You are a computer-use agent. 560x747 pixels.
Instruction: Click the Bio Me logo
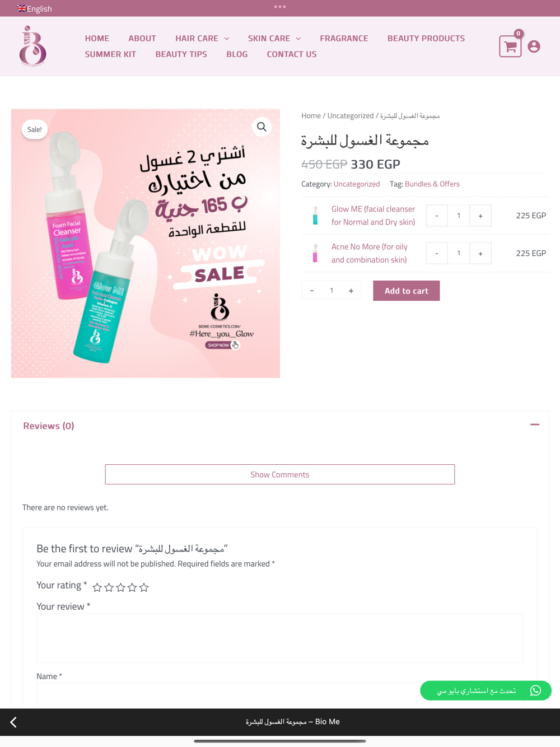coord(32,46)
